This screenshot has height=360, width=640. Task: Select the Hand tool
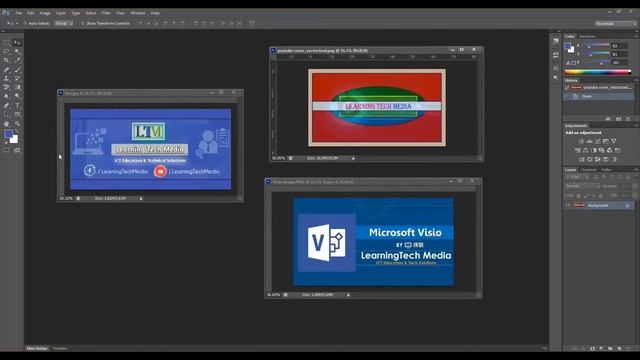point(7,123)
